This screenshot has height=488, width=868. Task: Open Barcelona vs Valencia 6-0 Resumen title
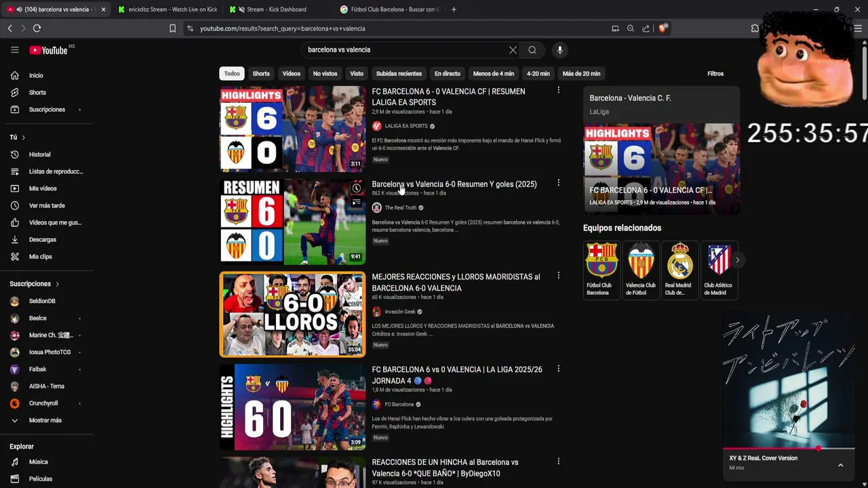tap(454, 184)
